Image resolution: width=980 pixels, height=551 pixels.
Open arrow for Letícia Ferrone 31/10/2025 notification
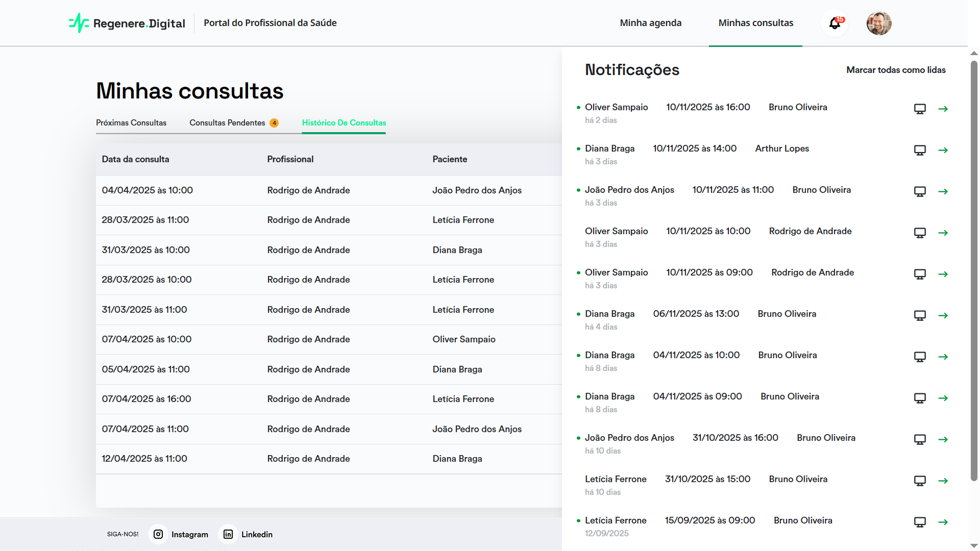[943, 481]
